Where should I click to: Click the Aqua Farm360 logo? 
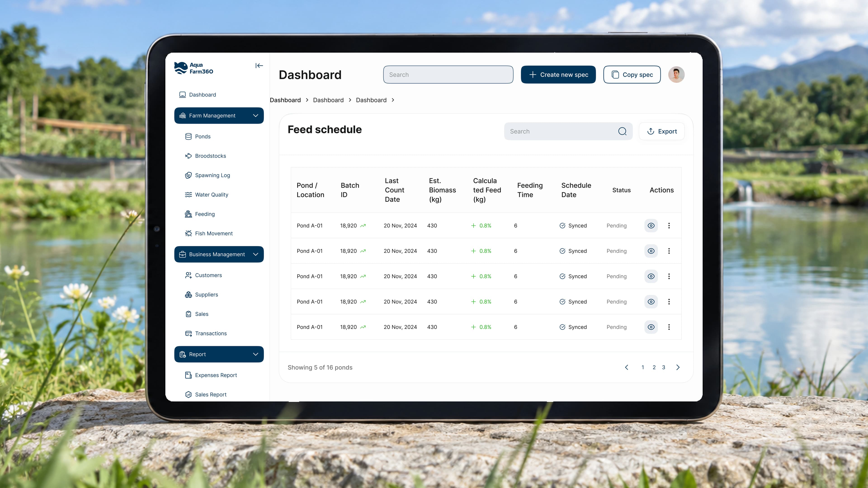tap(194, 68)
